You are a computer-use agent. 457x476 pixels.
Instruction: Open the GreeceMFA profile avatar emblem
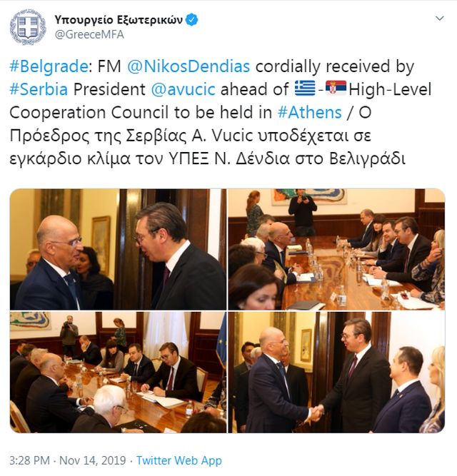tap(28, 27)
